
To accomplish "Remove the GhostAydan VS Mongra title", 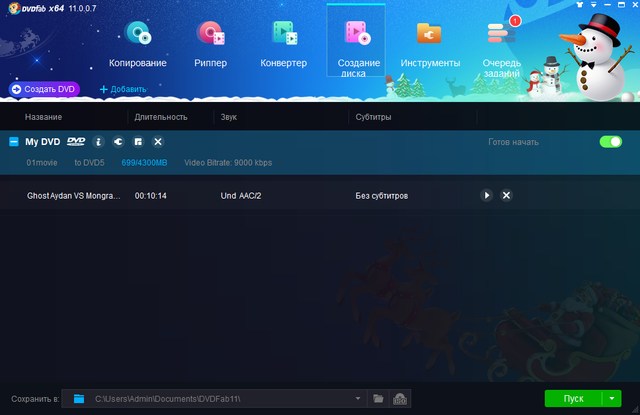I will 507,195.
